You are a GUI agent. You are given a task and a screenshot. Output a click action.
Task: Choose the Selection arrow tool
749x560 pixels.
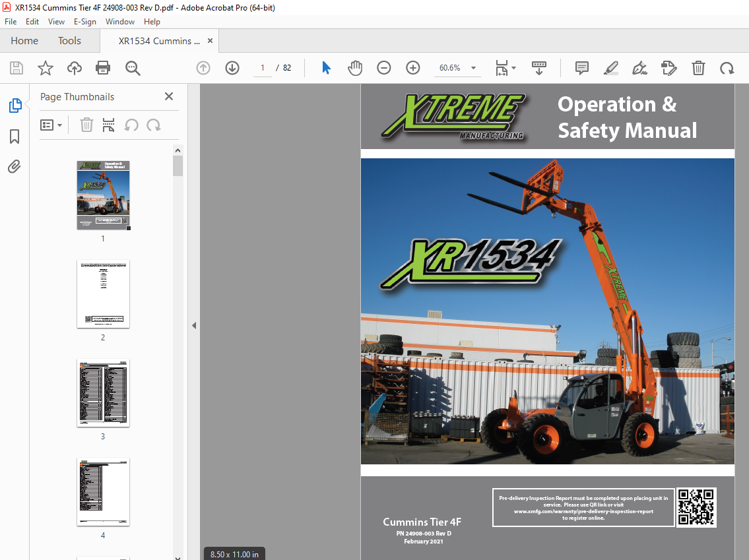[x=326, y=68]
